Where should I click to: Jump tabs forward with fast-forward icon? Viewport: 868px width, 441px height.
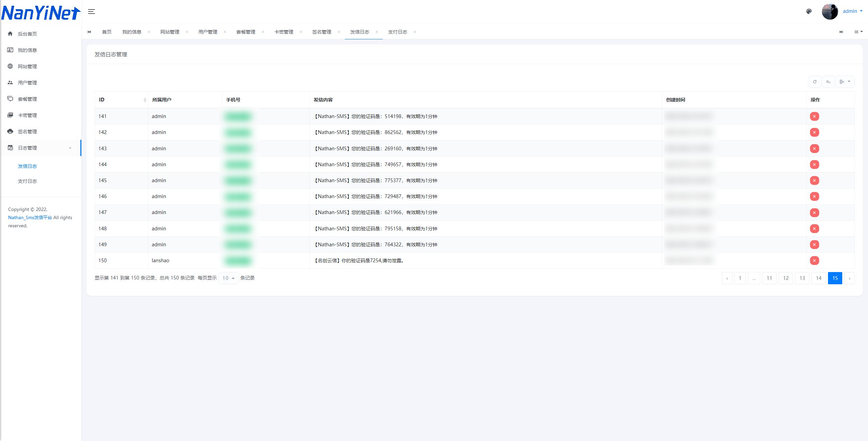tap(841, 32)
